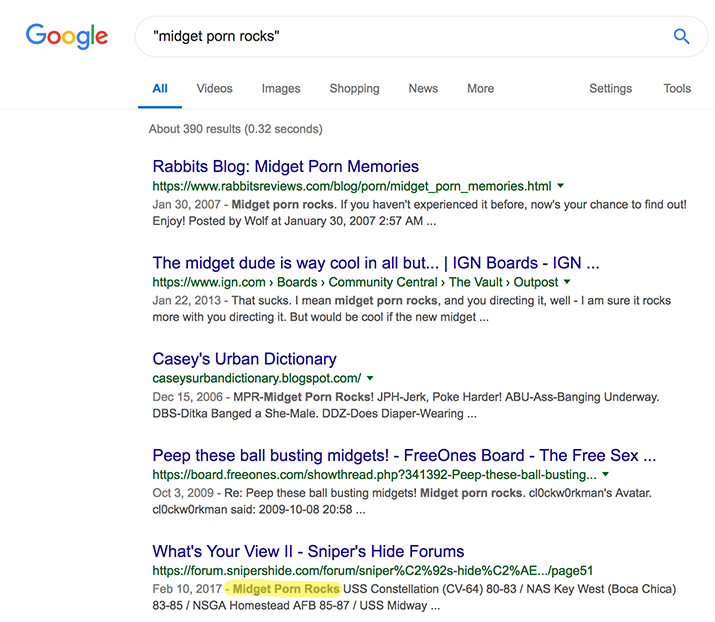Open the Shopping tab
Viewport: 715px width, 622px height.
point(354,88)
